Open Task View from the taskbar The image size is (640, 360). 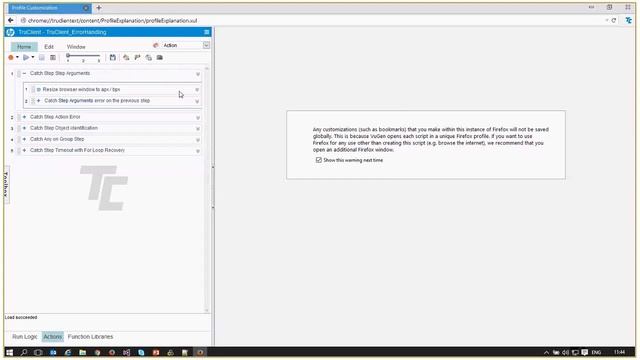(x=38, y=352)
